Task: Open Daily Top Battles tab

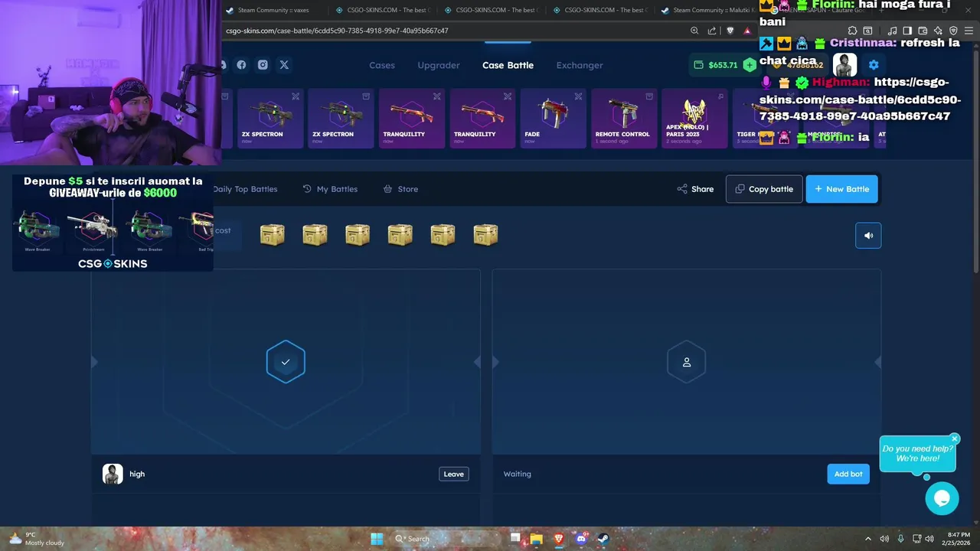Action: 245,189
